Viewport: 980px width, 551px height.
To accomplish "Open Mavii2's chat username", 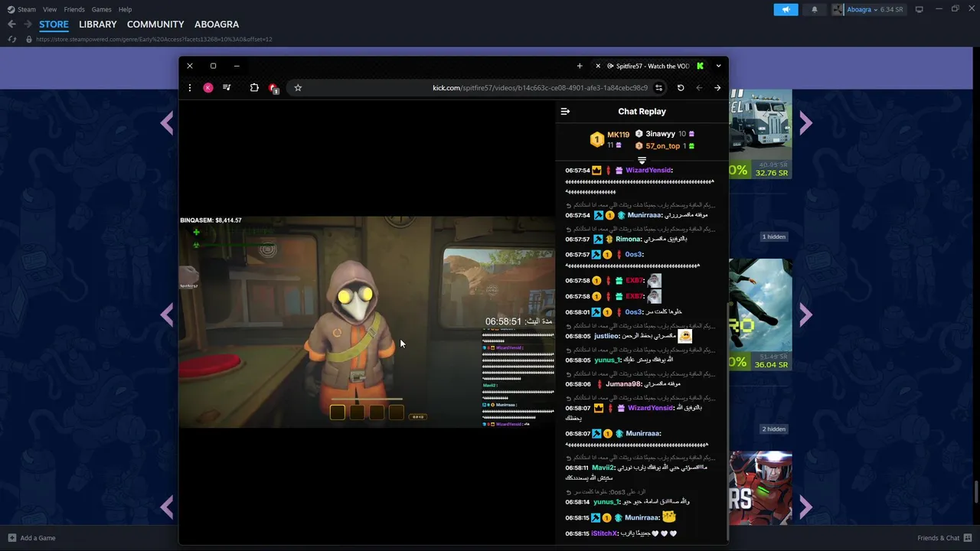I will pyautogui.click(x=603, y=468).
